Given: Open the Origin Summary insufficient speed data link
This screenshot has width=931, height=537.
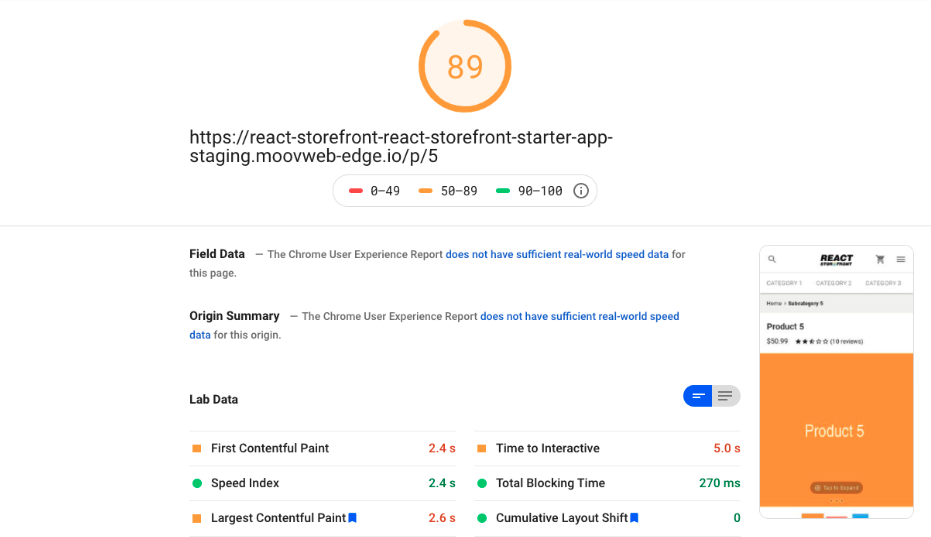Looking at the screenshot, I should tap(579, 316).
